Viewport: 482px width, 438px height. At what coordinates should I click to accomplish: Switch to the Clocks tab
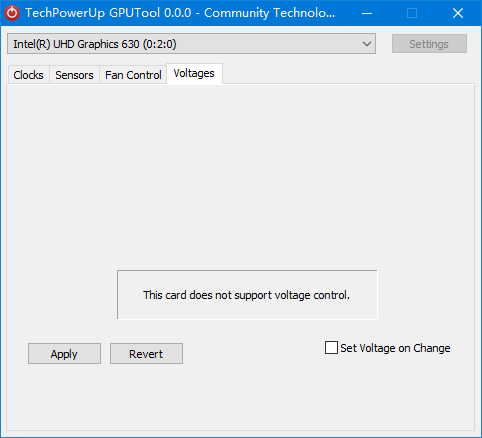point(28,75)
